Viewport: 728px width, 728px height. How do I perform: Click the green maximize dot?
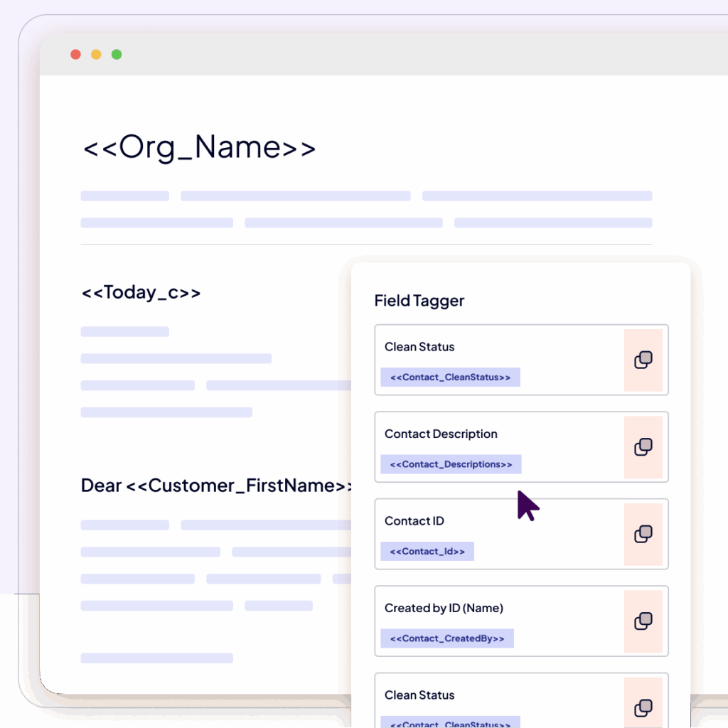pos(117,55)
